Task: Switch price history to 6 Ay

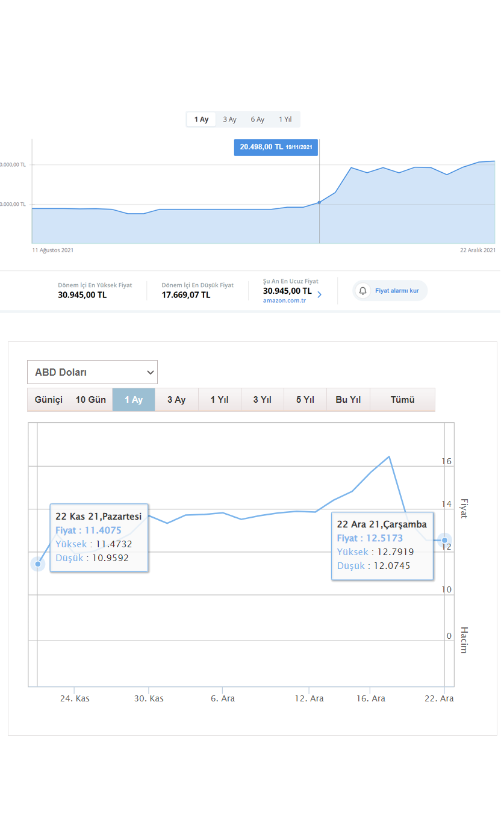Action: [x=258, y=119]
